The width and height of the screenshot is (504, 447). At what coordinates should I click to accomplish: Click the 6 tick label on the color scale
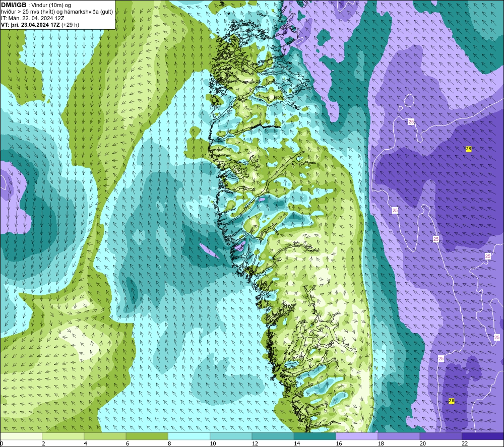pyautogui.click(x=128, y=443)
